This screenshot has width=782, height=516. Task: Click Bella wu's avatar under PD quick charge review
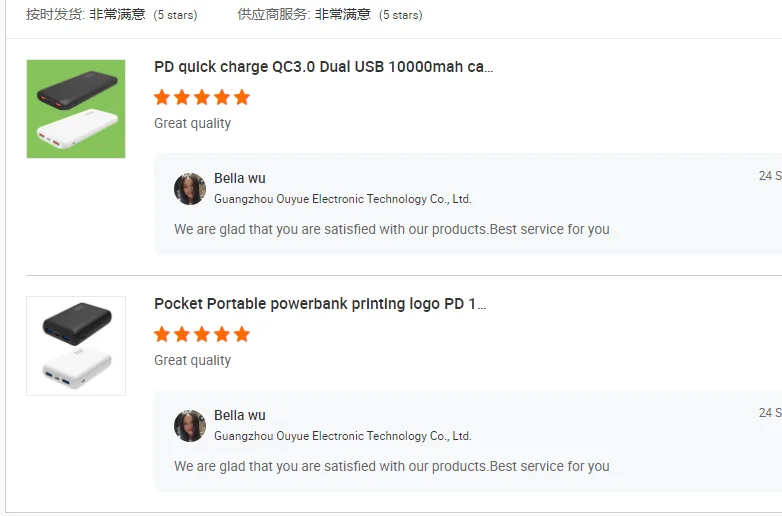(190, 189)
